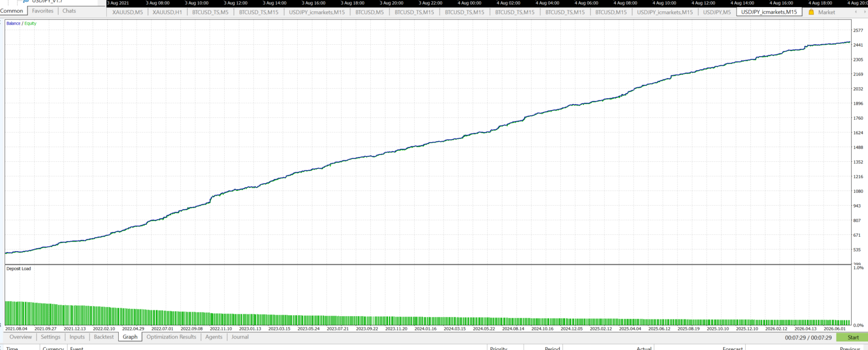Open the Market tab label
The height and width of the screenshot is (350, 868).
click(x=826, y=12)
